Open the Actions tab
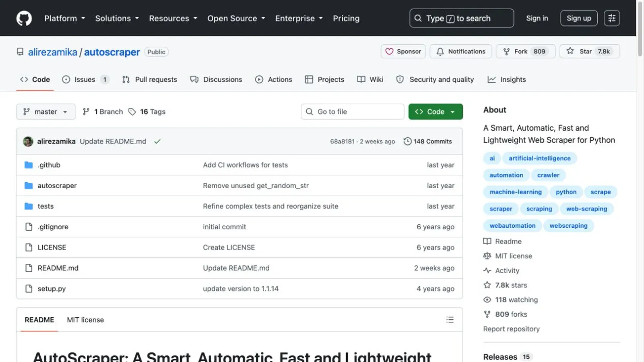Screen dimensions: 644x362 pyautogui.click(x=274, y=80)
